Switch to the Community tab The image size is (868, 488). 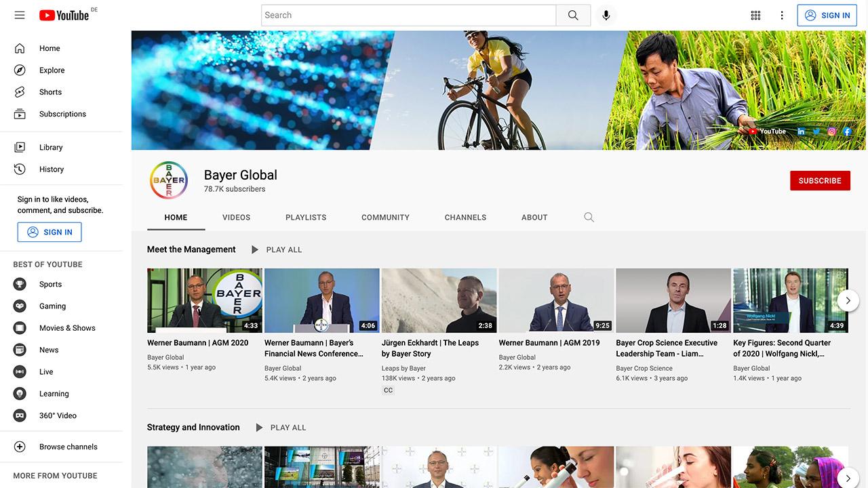pos(385,218)
